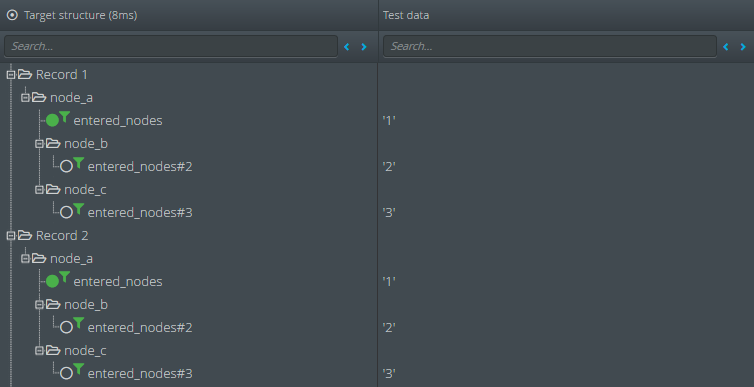Select node_c label under Record 1
This screenshot has height=387, width=754.
(85, 190)
